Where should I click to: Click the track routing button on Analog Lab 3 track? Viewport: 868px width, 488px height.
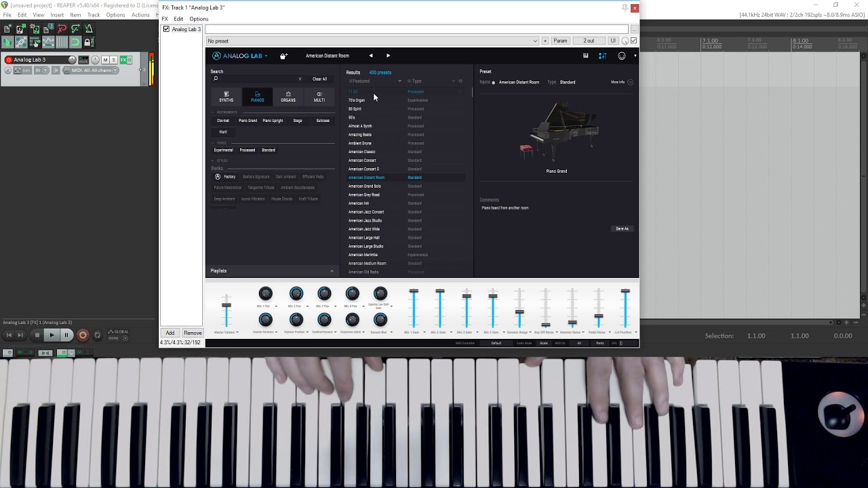click(83, 60)
